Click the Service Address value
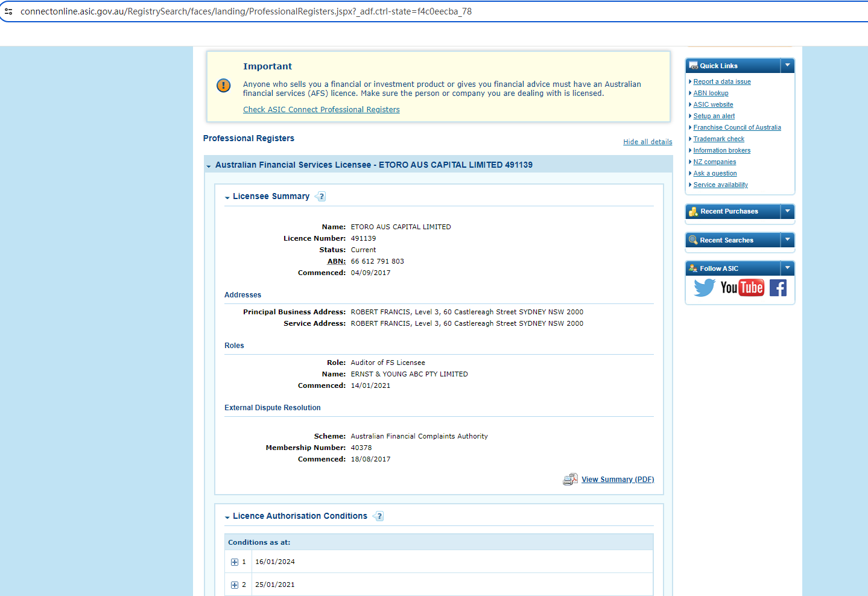868x596 pixels. [x=467, y=323]
